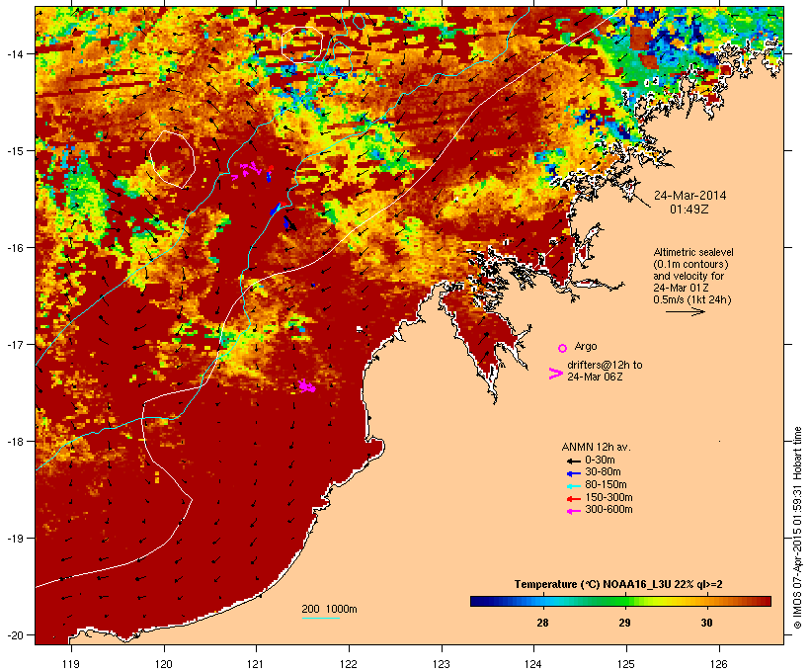Click the red 150-300m arrow in ANMN legend
810x672 pixels.
pos(573,499)
